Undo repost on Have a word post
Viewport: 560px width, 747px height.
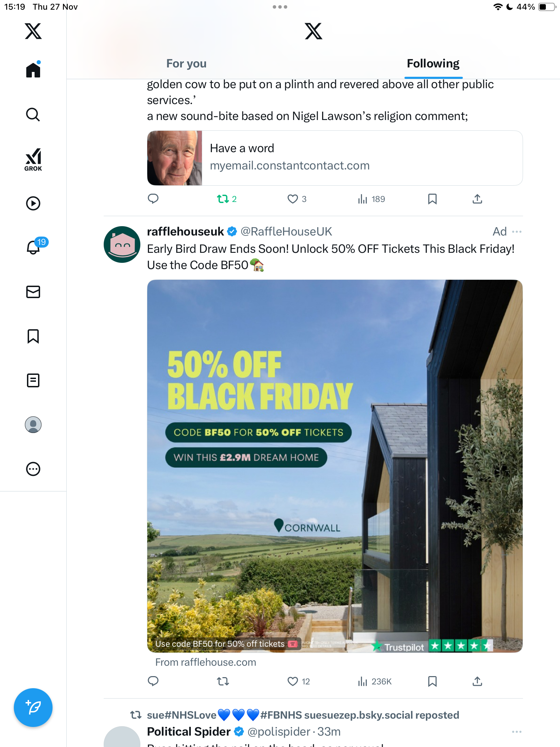coord(223,199)
